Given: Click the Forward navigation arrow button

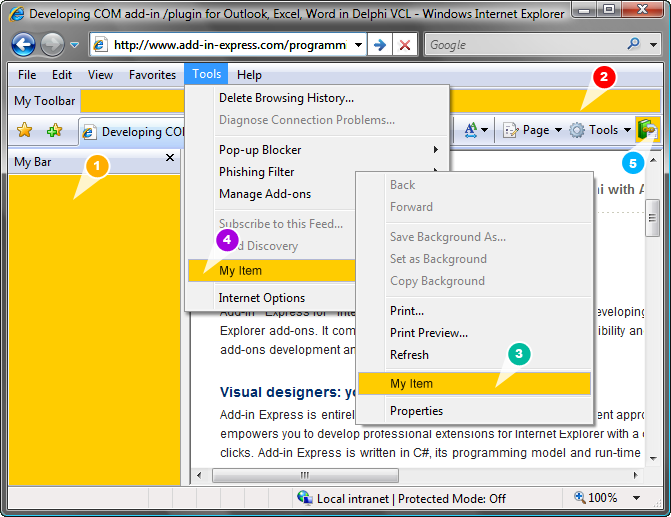Looking at the screenshot, I should click(x=52, y=45).
